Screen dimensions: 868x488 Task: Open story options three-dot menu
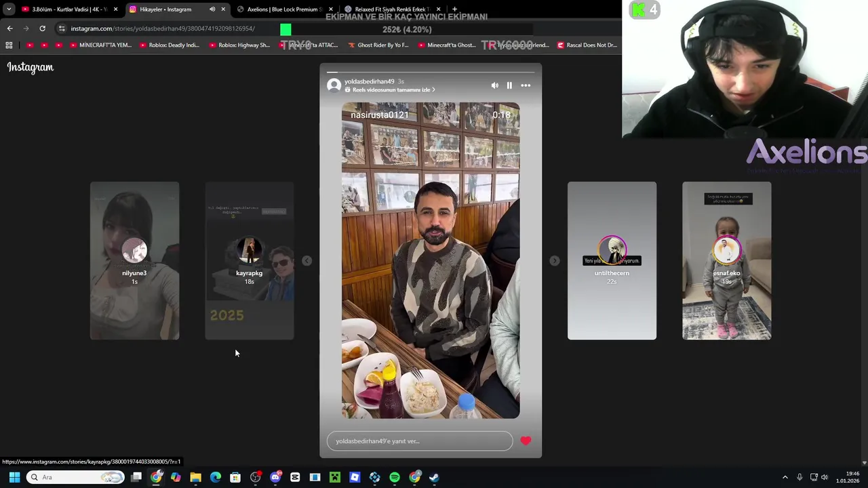[526, 85]
